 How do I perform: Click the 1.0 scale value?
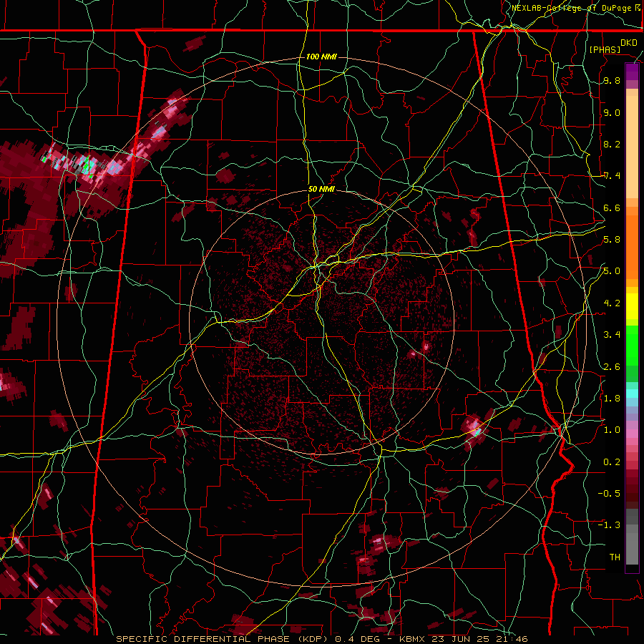click(612, 430)
